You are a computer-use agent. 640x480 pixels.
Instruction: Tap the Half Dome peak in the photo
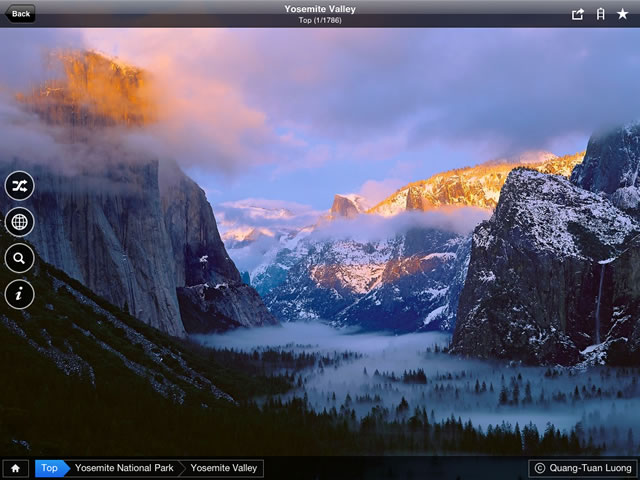pyautogui.click(x=345, y=205)
